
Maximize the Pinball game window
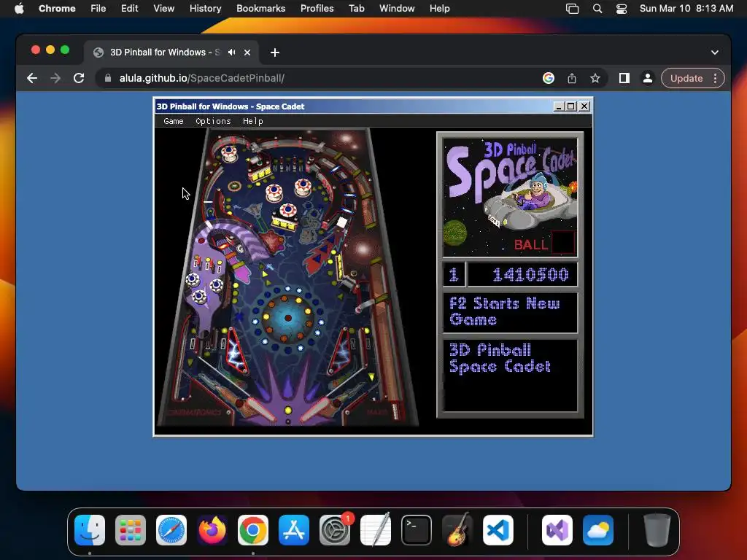coord(570,106)
